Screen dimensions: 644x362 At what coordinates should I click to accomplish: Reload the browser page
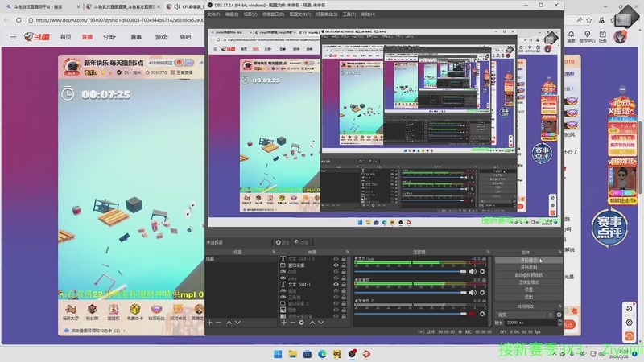[19, 19]
